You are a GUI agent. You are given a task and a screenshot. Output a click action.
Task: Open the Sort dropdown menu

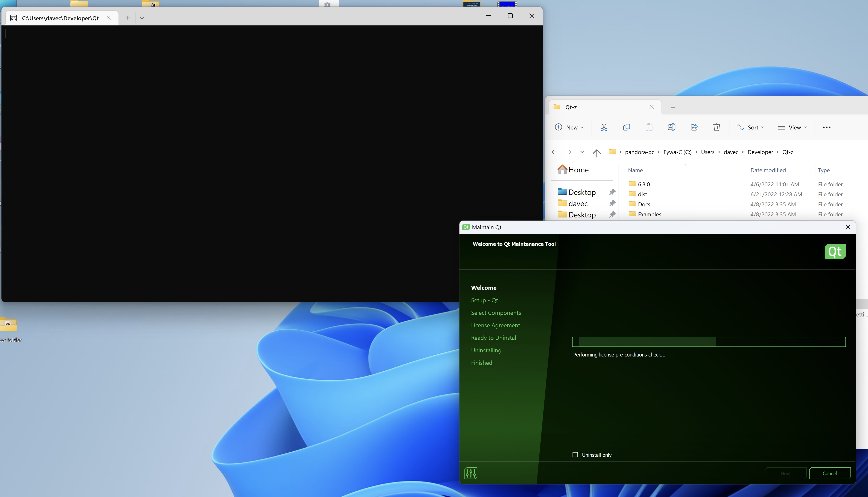point(750,127)
